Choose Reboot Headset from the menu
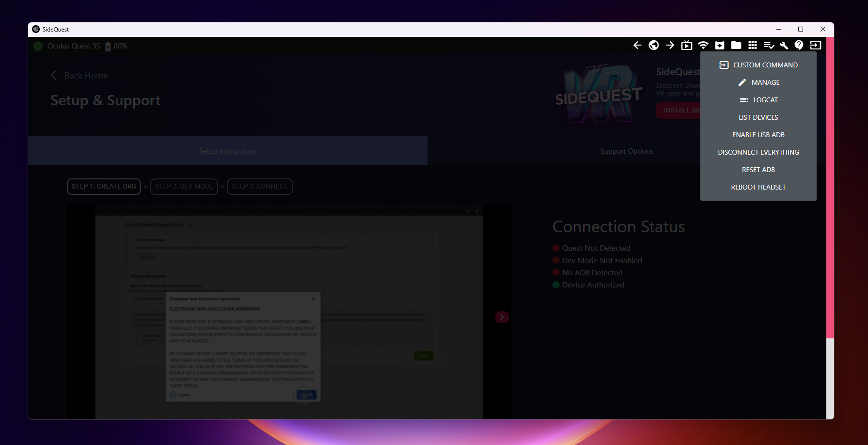Viewport: 868px width, 445px height. click(758, 187)
